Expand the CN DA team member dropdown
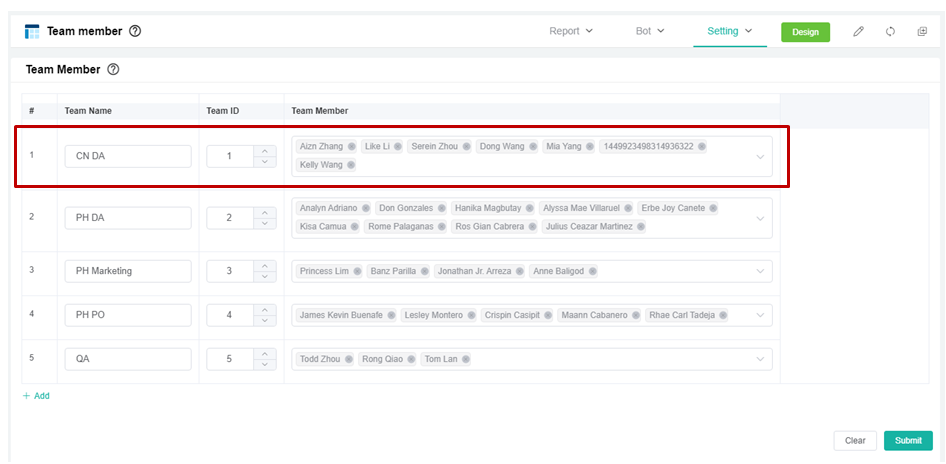 (x=760, y=157)
